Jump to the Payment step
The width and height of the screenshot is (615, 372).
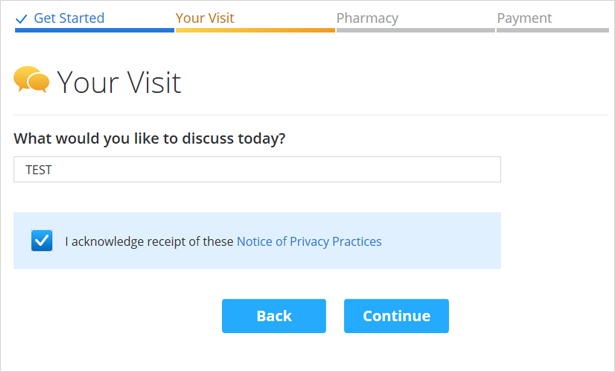coord(524,18)
